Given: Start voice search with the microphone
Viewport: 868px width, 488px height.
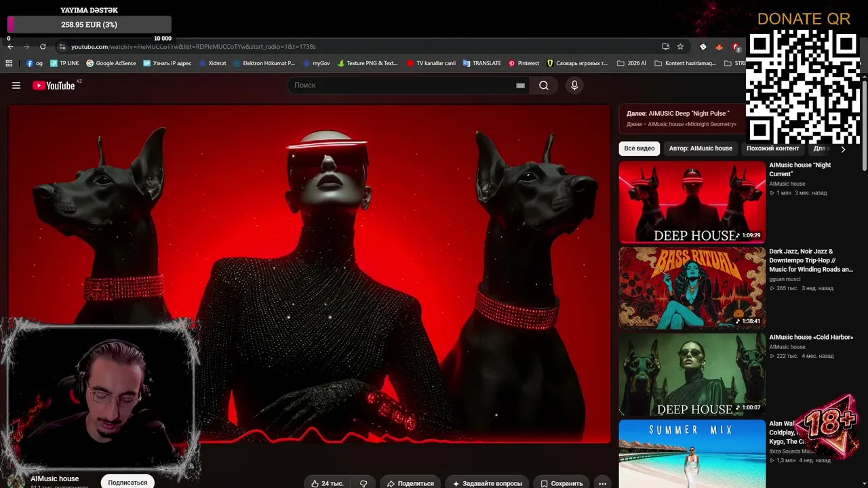Looking at the screenshot, I should point(574,85).
